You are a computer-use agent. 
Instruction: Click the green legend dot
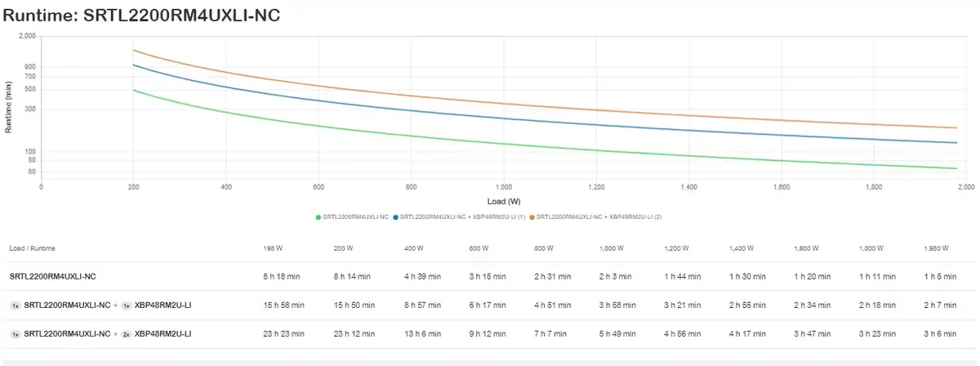pos(318,217)
